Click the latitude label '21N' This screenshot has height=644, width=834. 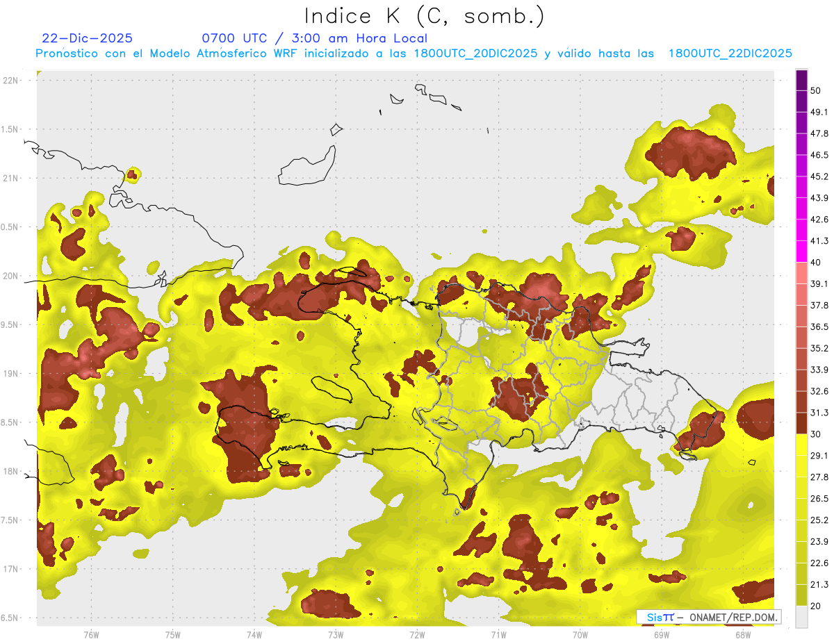point(12,178)
